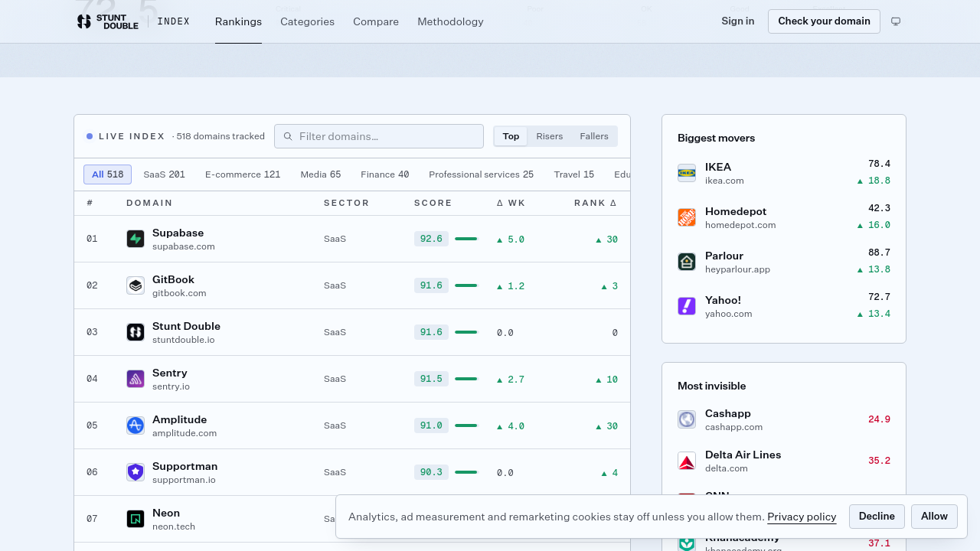
Task: Open the Rankings nav tab
Action: [238, 21]
